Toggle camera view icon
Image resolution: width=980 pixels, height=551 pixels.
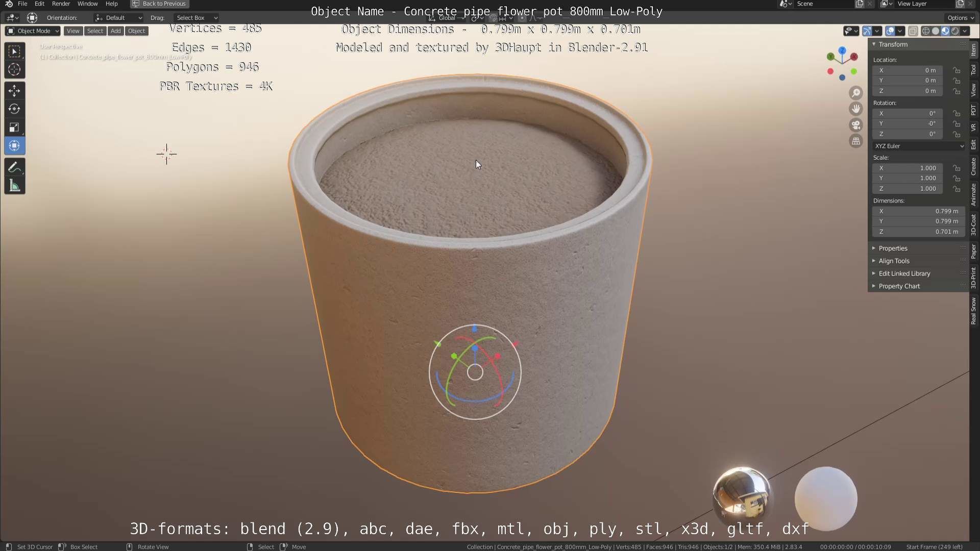(x=856, y=125)
